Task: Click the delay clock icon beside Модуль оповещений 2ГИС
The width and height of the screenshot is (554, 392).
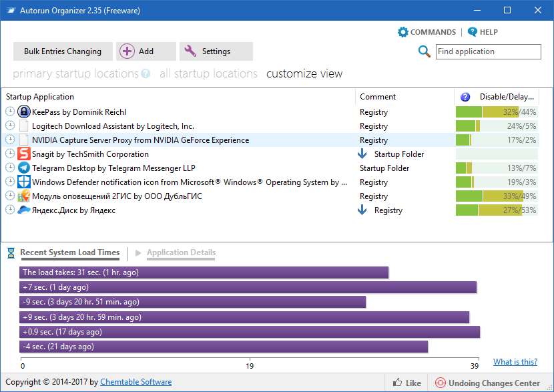Action: tap(10, 196)
